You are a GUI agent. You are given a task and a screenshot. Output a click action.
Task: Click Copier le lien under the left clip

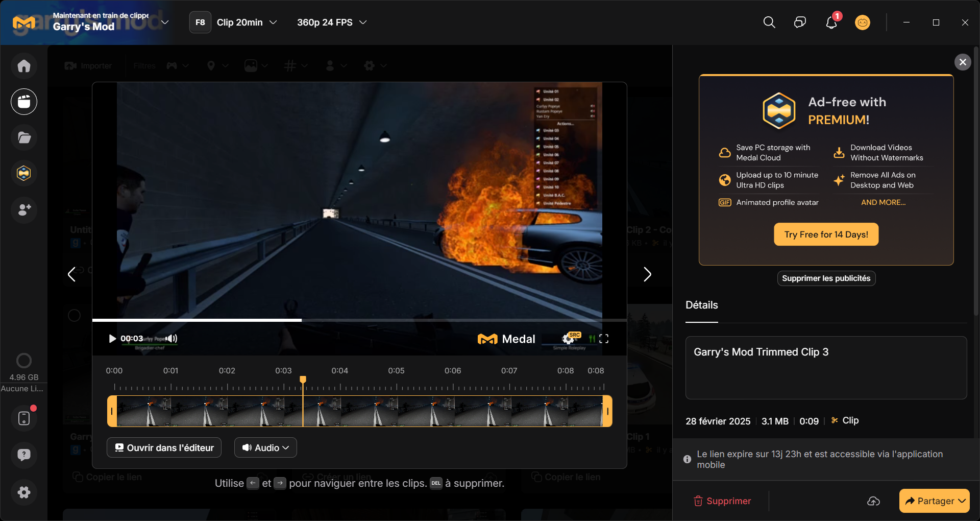(x=107, y=477)
